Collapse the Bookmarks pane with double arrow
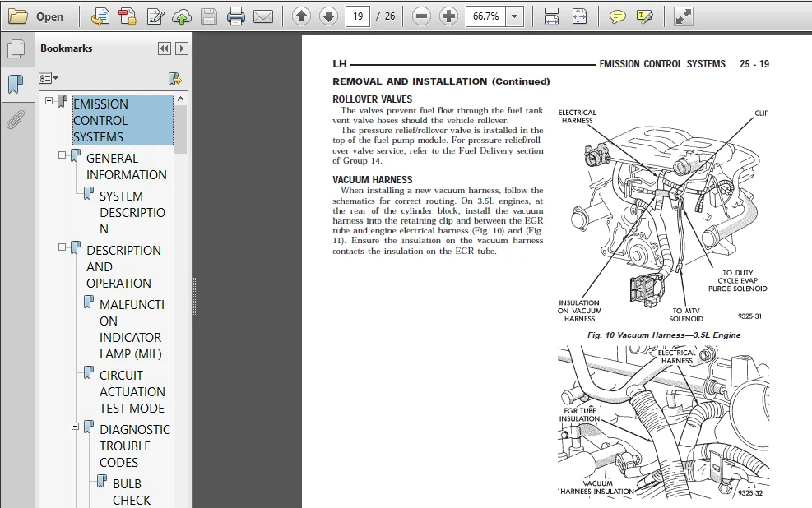 (x=165, y=48)
